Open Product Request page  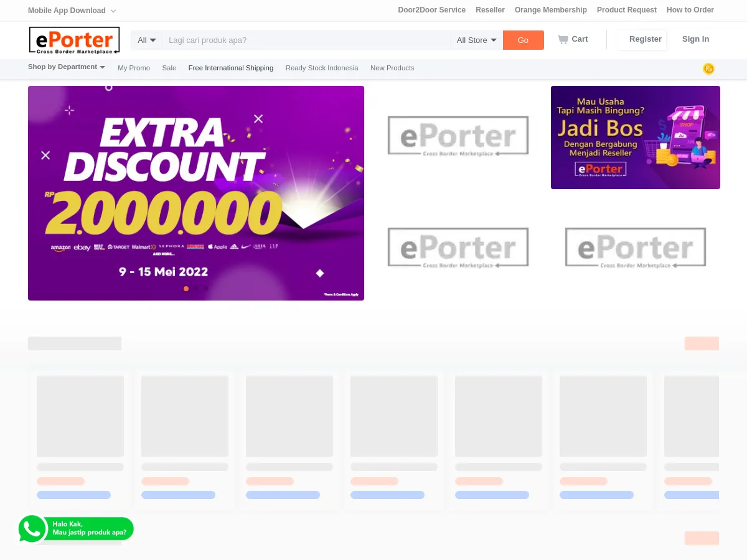click(626, 10)
